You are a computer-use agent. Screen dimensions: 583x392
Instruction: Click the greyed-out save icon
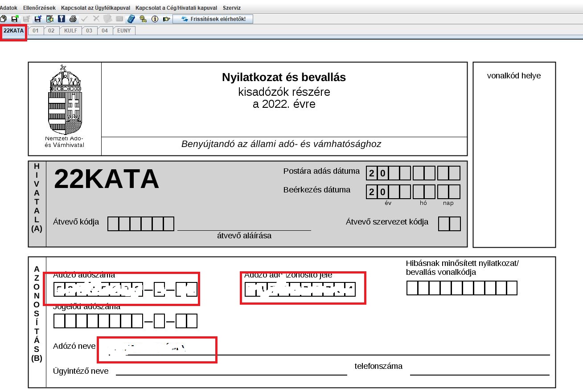click(x=26, y=19)
